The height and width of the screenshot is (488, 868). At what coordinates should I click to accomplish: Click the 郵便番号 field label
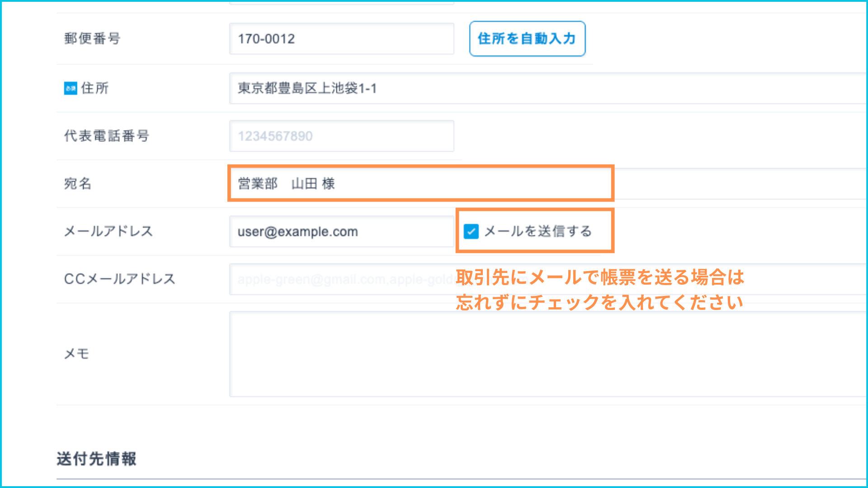tap(92, 39)
